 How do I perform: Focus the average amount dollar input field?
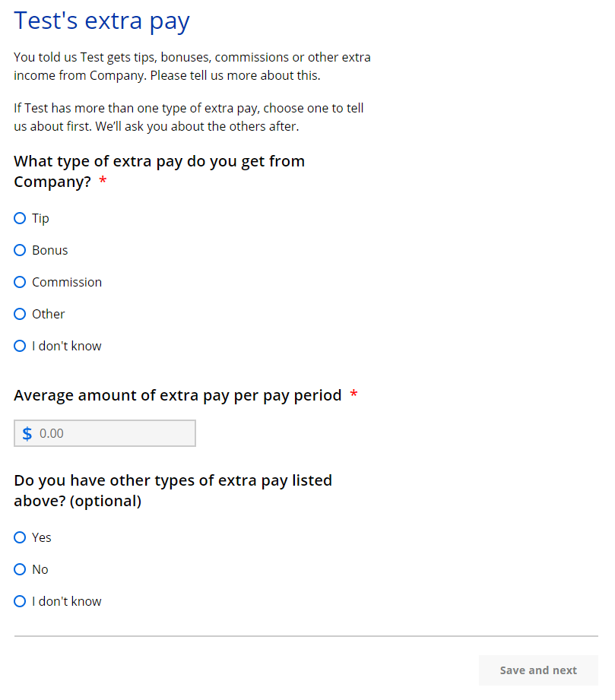pos(114,433)
